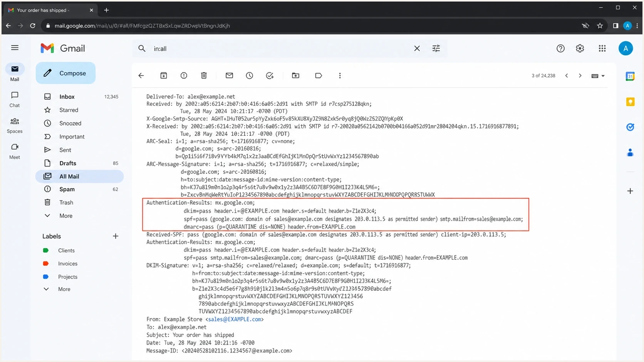Open Spam folder
Image resolution: width=644 pixels, height=362 pixels.
click(80, 189)
